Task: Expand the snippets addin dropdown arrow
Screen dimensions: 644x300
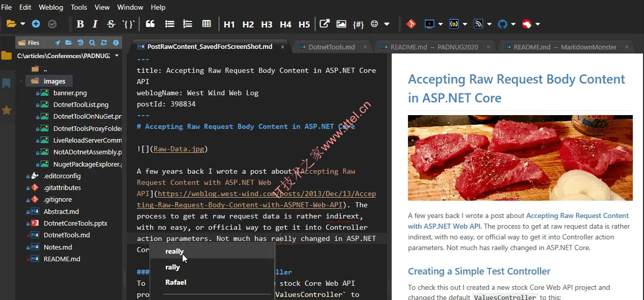Action: [x=465, y=24]
